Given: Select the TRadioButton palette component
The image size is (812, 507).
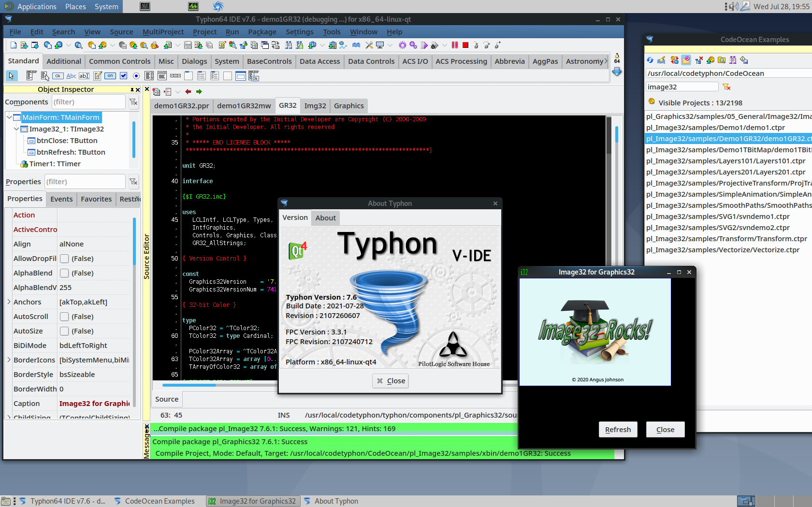Looking at the screenshot, I should coord(136,76).
